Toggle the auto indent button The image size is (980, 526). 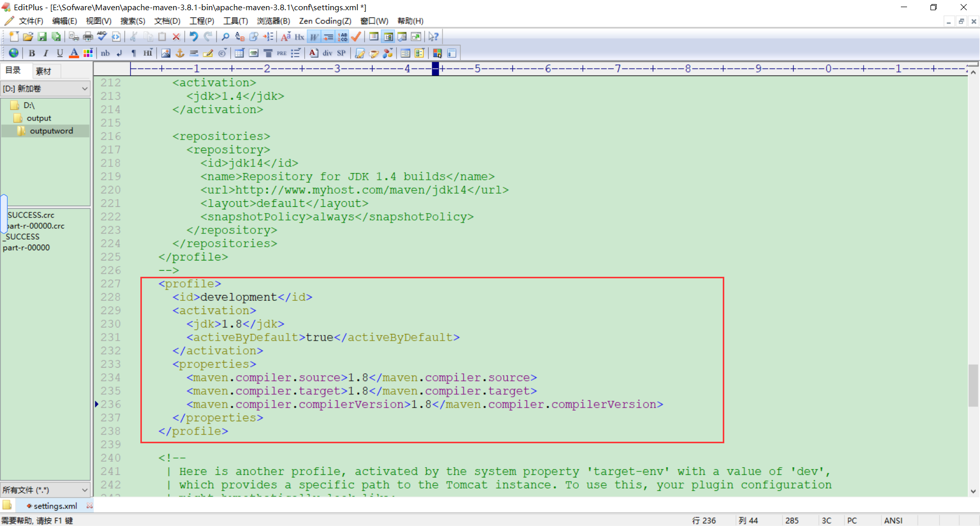pyautogui.click(x=328, y=37)
